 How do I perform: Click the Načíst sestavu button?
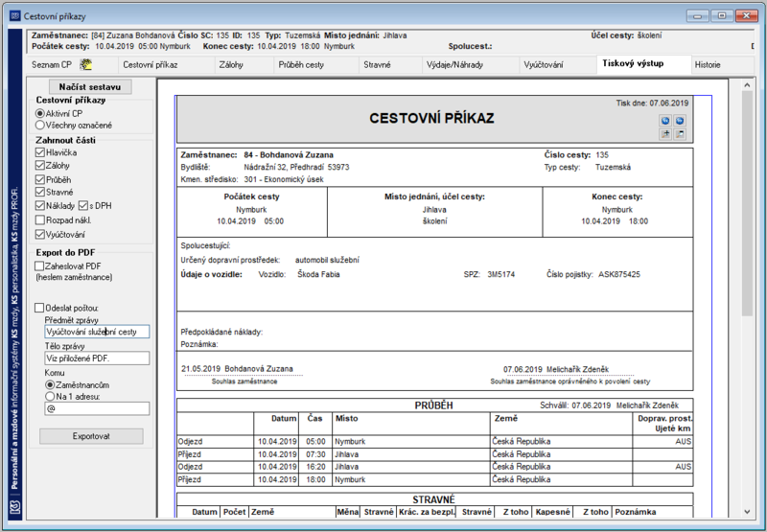[90, 87]
